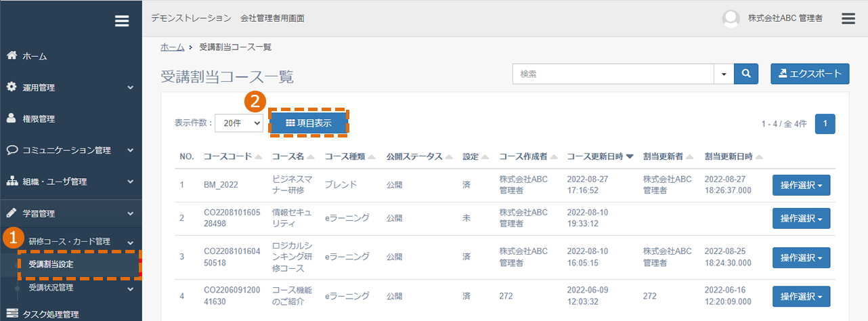The width and height of the screenshot is (868, 321).
Task: Click course code CO220609120041630
Action: pos(232,295)
